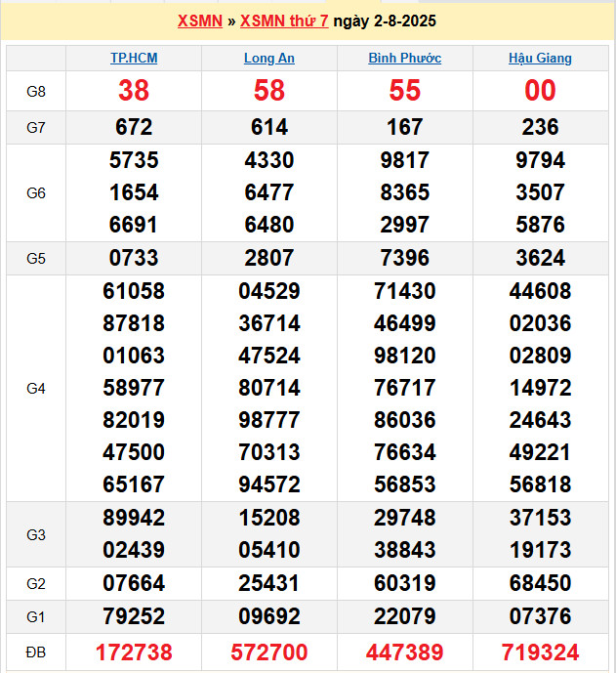Click G8 result 38 for TP.HCM
Image resolution: width=616 pixels, height=673 pixels.
134,91
